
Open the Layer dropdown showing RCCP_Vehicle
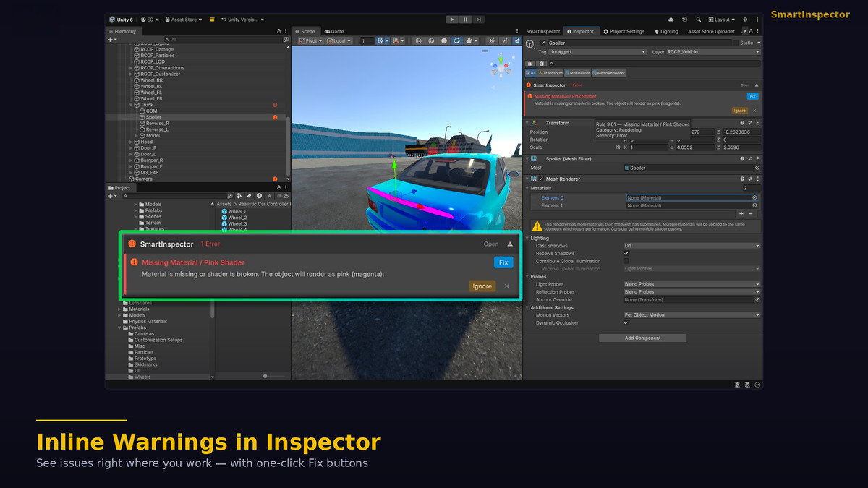point(713,52)
